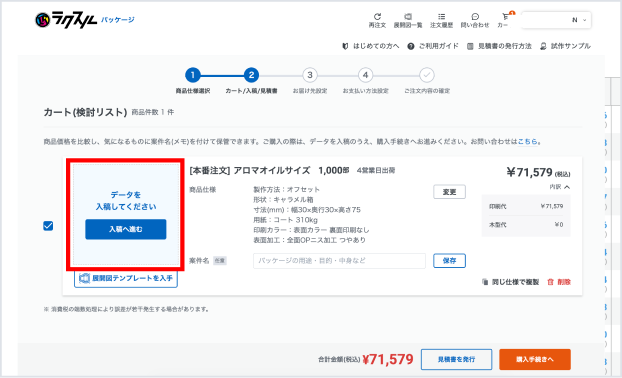Click データを入稿してください upload area text
Viewport: 622px width, 378px height.
pos(126,201)
